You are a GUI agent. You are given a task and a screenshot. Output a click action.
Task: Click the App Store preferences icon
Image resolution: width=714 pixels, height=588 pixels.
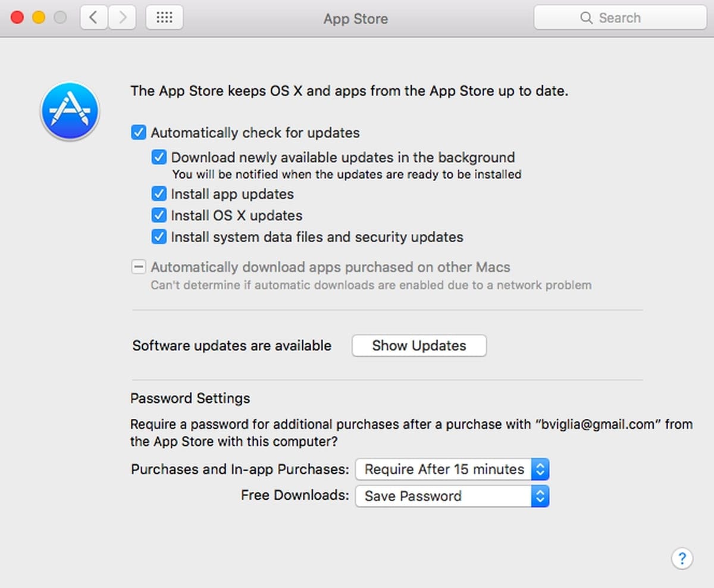[x=70, y=111]
